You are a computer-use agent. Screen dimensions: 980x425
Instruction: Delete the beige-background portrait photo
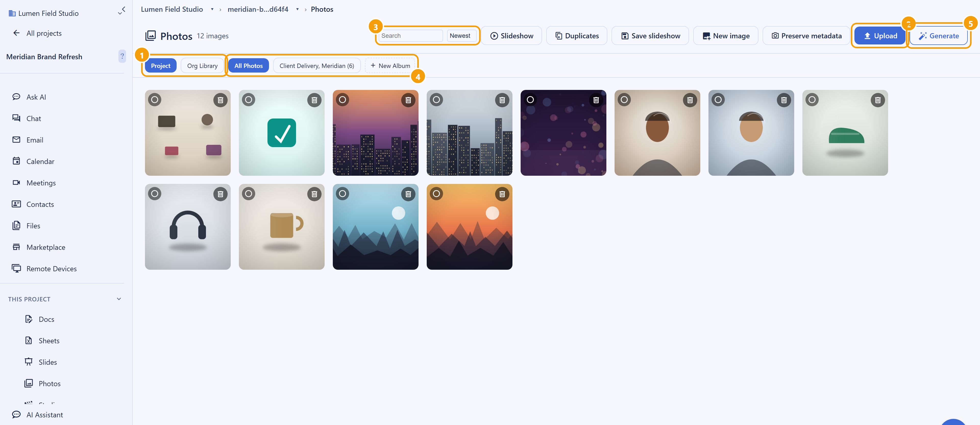(x=690, y=100)
